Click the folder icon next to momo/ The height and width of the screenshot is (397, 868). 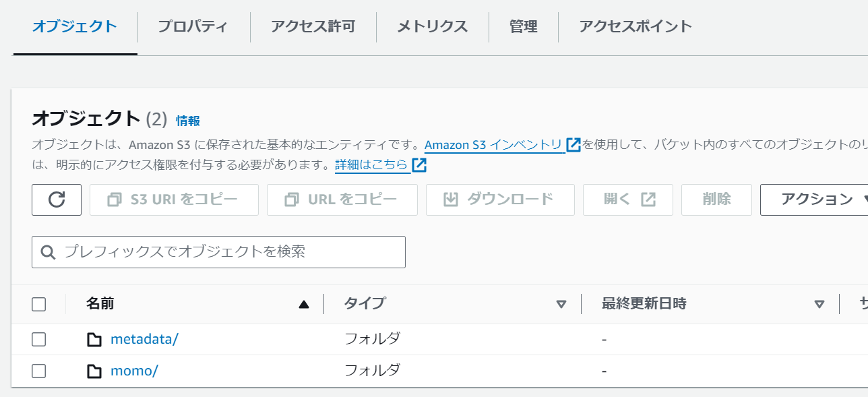point(94,371)
